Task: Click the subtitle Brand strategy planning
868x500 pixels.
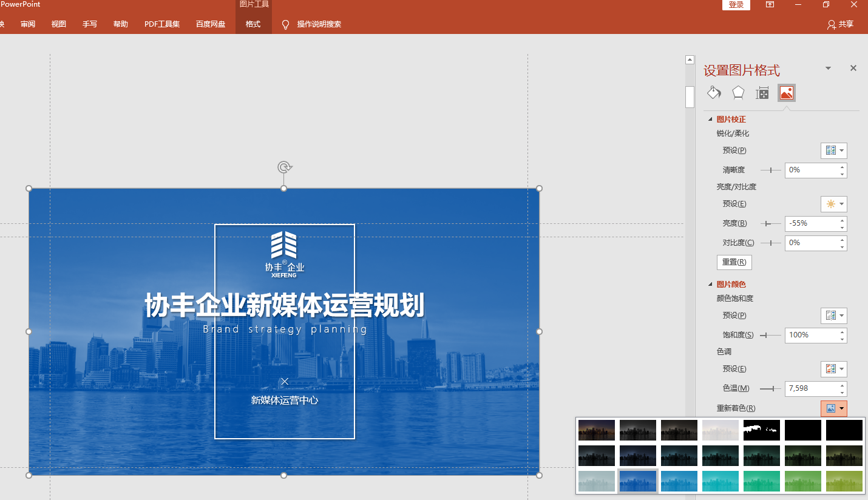Action: pyautogui.click(x=285, y=329)
